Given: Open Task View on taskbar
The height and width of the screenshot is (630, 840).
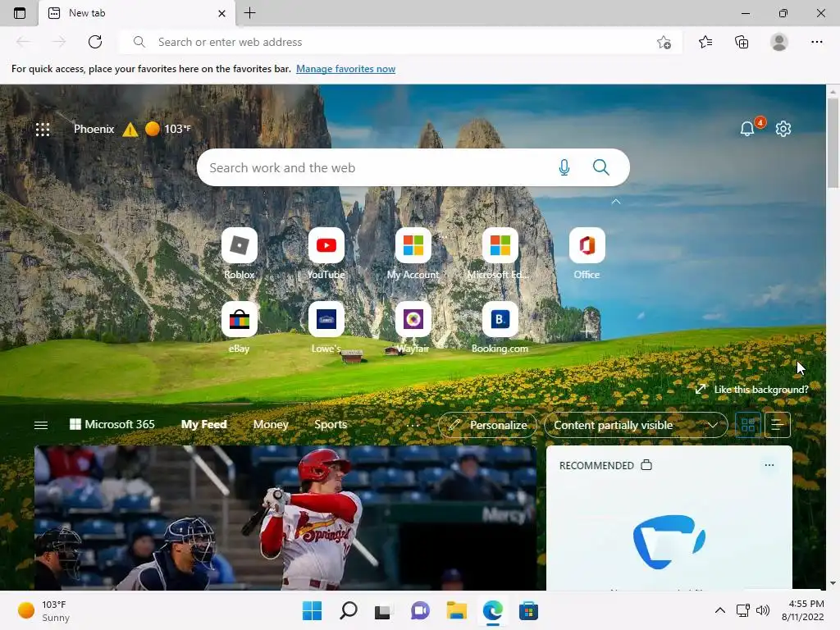Looking at the screenshot, I should 382,611.
